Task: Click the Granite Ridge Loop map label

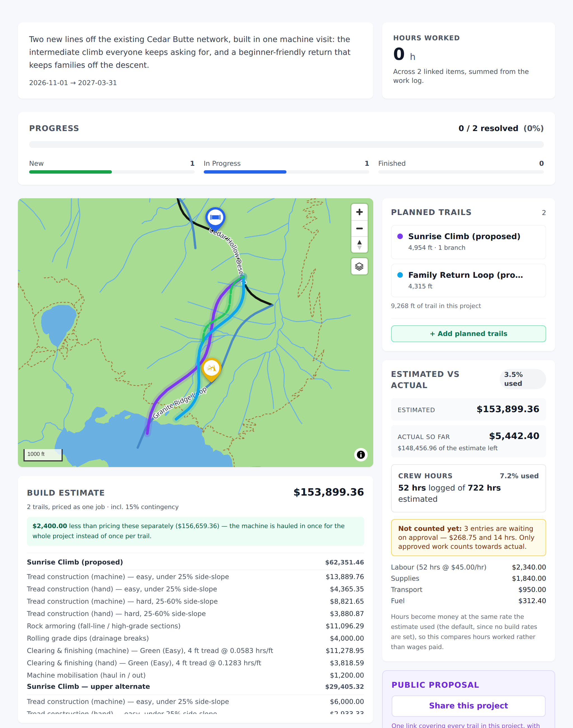Action: click(179, 403)
